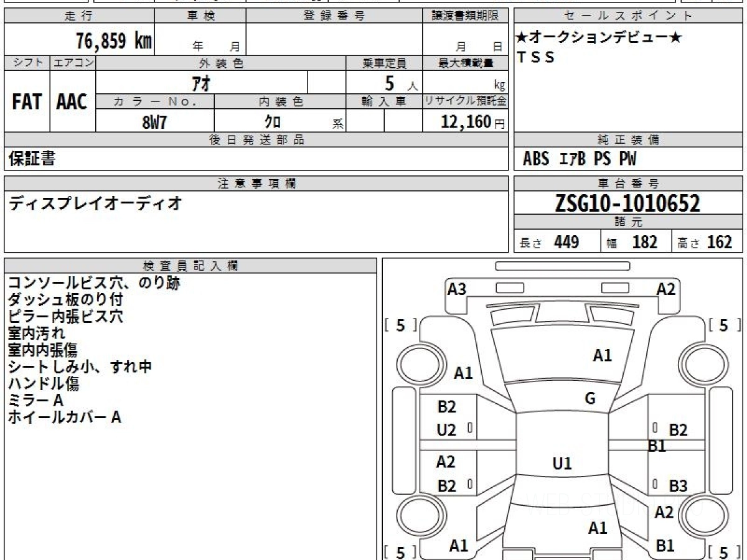Select the 走行 column header
The image size is (747, 560).
point(79,16)
